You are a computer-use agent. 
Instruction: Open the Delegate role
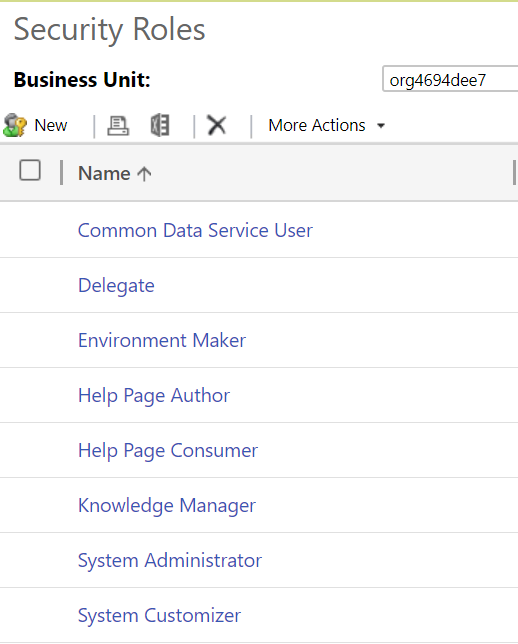[116, 285]
